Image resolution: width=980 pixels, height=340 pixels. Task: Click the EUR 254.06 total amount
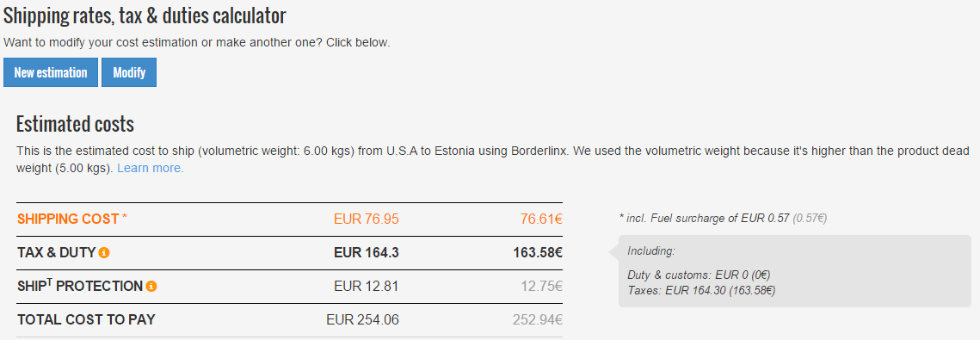pos(362,320)
